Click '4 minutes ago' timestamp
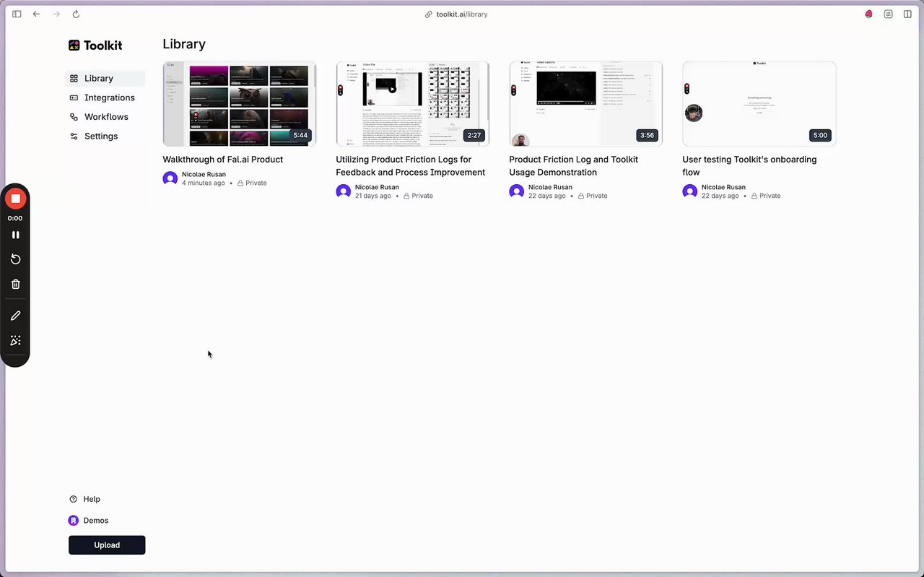The height and width of the screenshot is (577, 924). coord(204,183)
